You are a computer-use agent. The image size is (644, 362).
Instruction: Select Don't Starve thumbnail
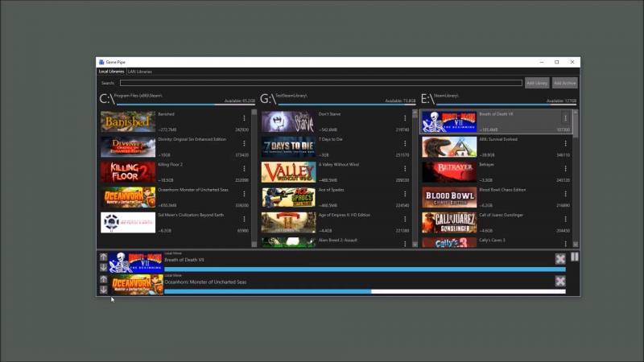coord(289,121)
